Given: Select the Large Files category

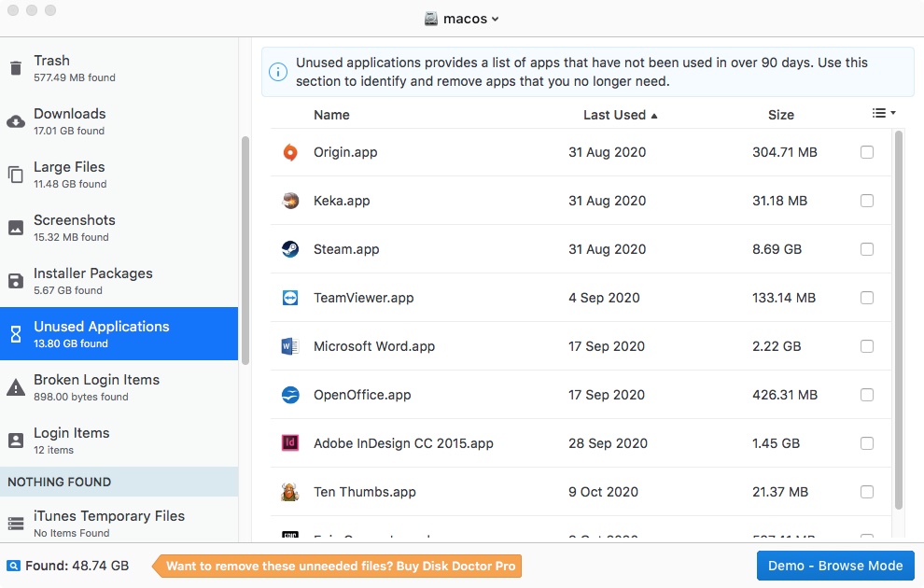Looking at the screenshot, I should click(119, 175).
